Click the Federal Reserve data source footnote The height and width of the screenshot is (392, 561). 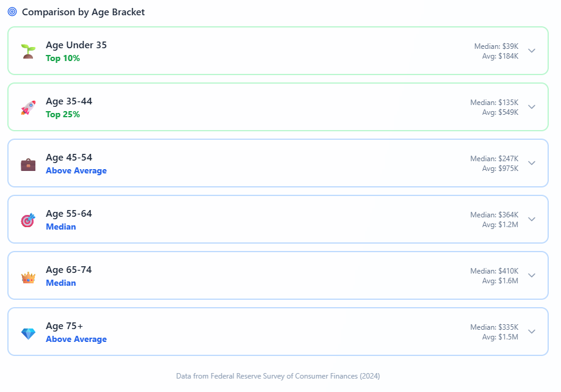coord(278,376)
